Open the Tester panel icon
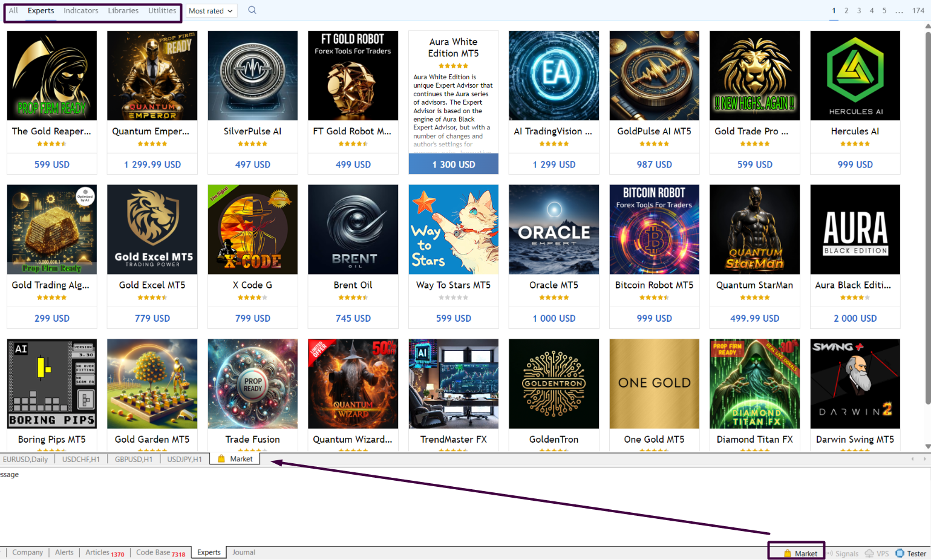The image size is (931, 560). [900, 553]
